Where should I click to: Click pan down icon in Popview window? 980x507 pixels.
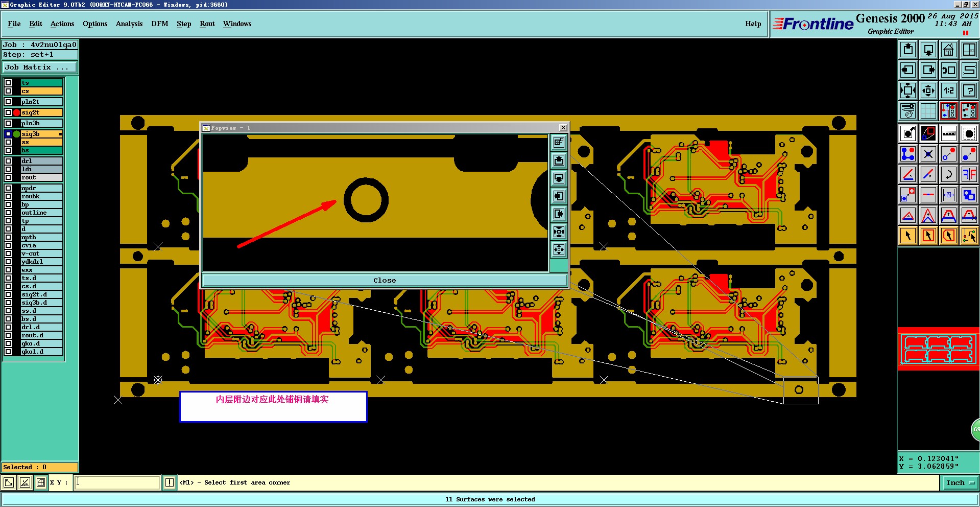[559, 178]
